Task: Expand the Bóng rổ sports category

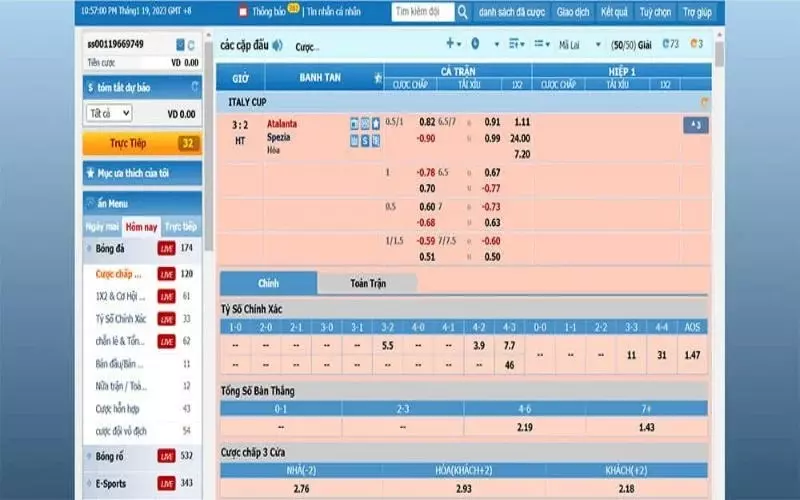Action: [x=89, y=456]
